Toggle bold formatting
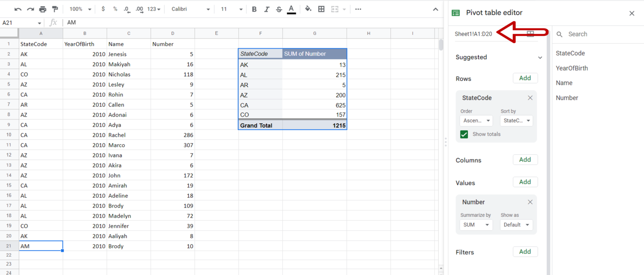This screenshot has width=644, height=275. 254,8
